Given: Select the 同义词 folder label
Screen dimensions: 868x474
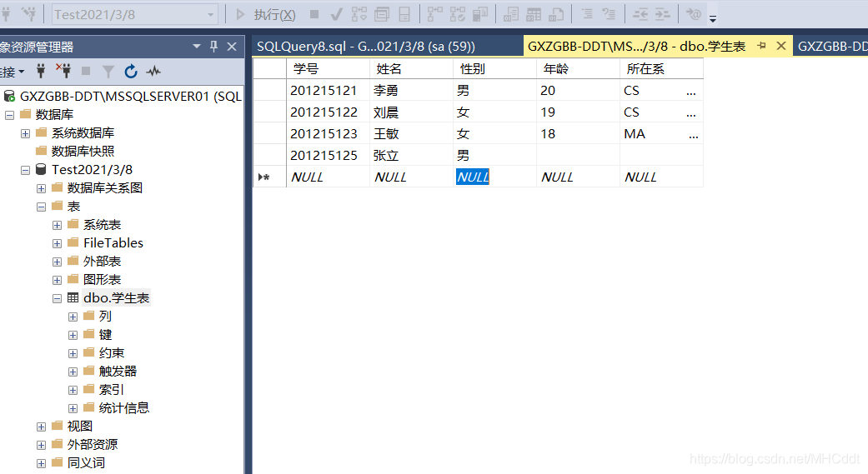Looking at the screenshot, I should point(87,463).
